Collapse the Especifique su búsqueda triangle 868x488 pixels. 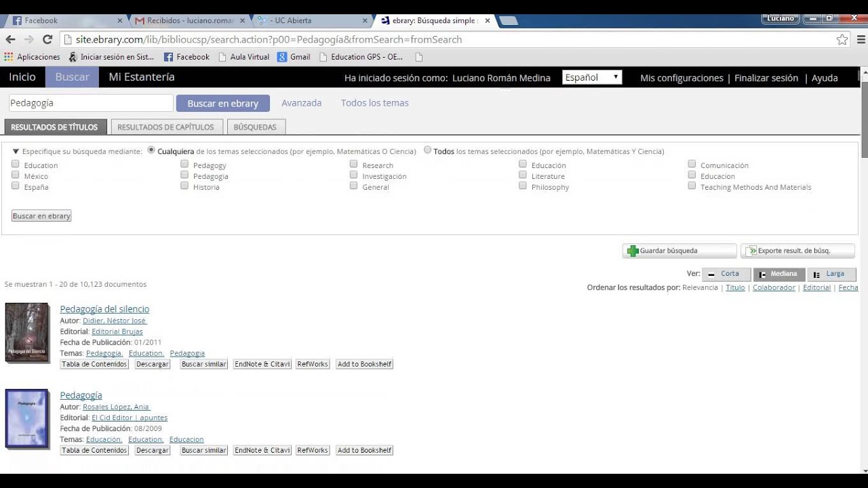16,152
